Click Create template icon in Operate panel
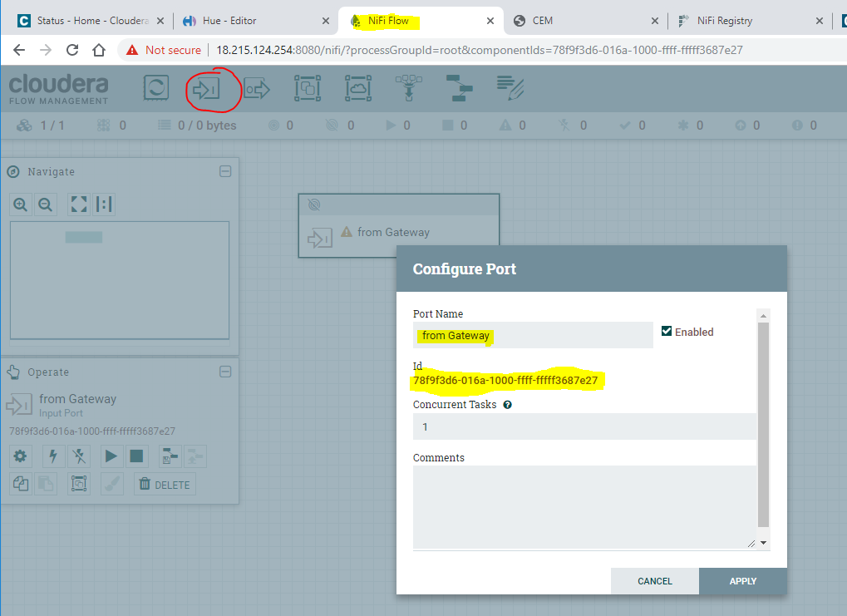The width and height of the screenshot is (847, 616). [170, 456]
